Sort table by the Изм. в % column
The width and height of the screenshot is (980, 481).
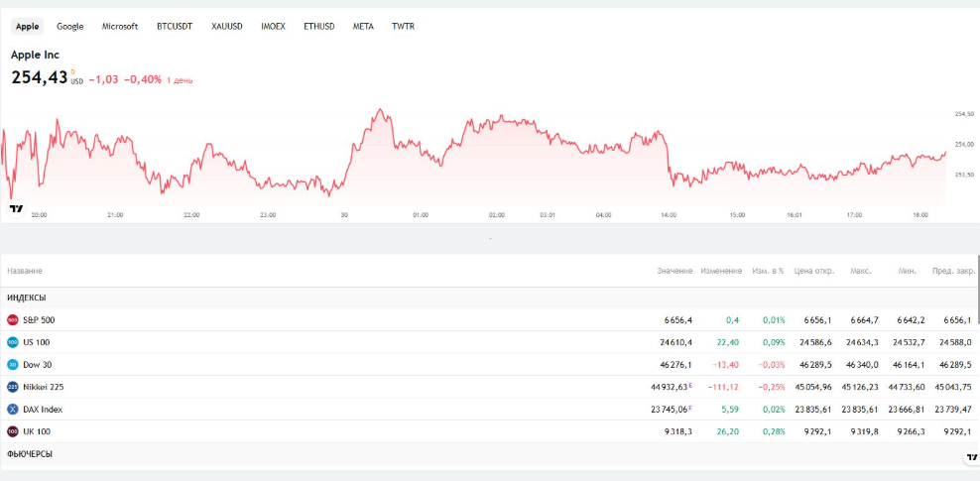click(x=767, y=271)
